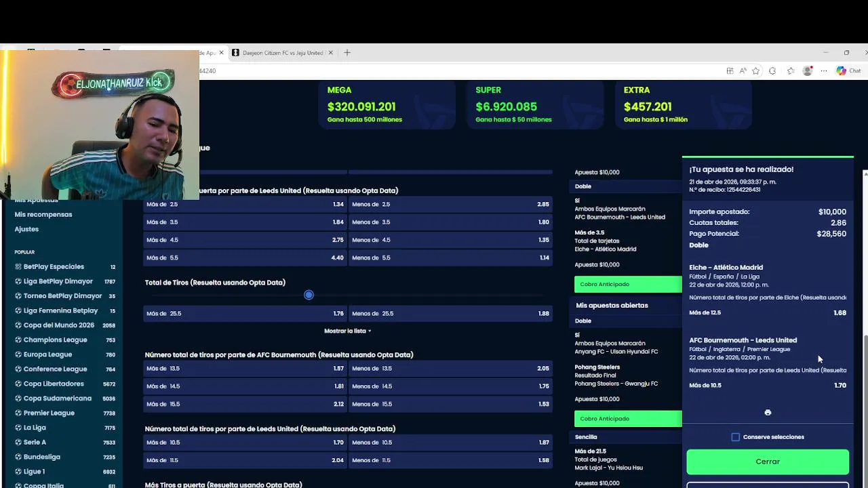Expand Mostrar la lista dropdown
The height and width of the screenshot is (488, 868).
347,331
